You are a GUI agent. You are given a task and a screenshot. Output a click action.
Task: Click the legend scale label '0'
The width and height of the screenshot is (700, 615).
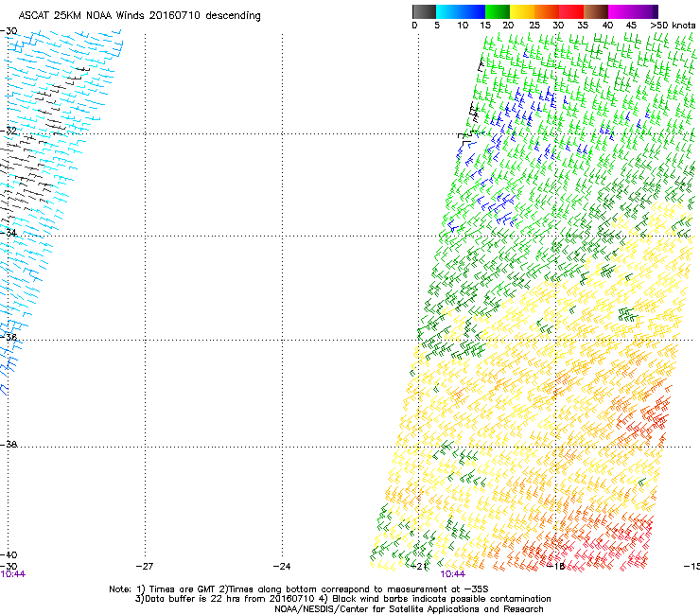(414, 26)
